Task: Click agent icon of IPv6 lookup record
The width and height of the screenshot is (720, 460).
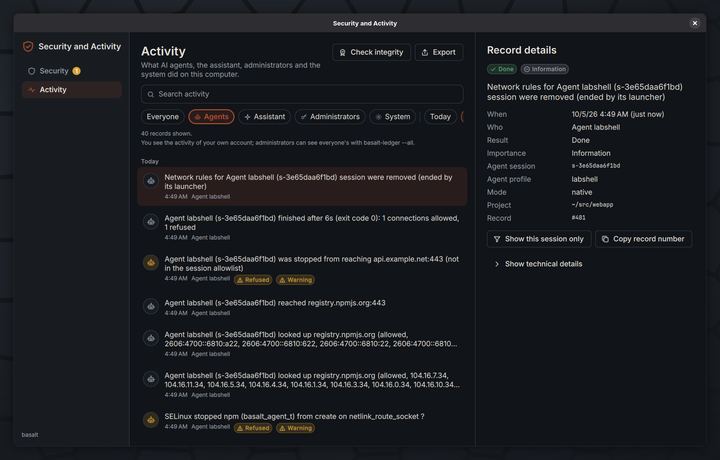Action: click(151, 338)
